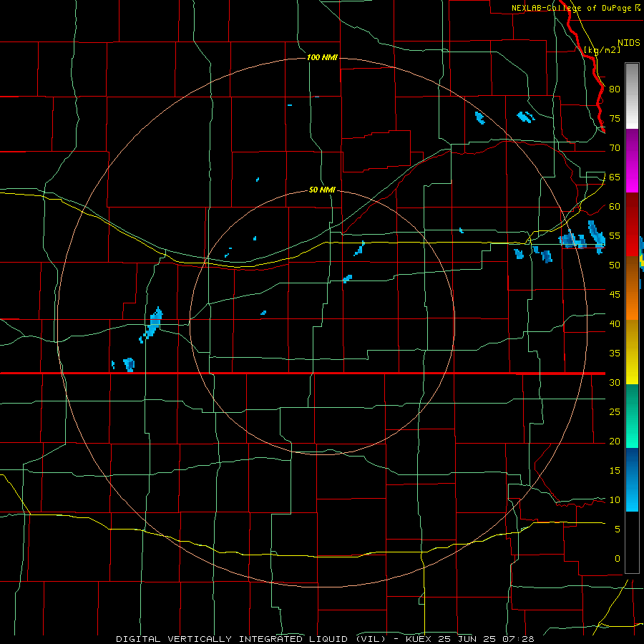Viewport: 644px width, 644px height.
Task: Pick the dark red color bar segment
Action: (632, 225)
